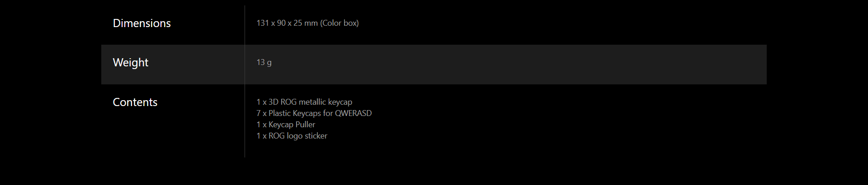
Task: Click the QWERASD word in Contents
Action: tap(354, 113)
